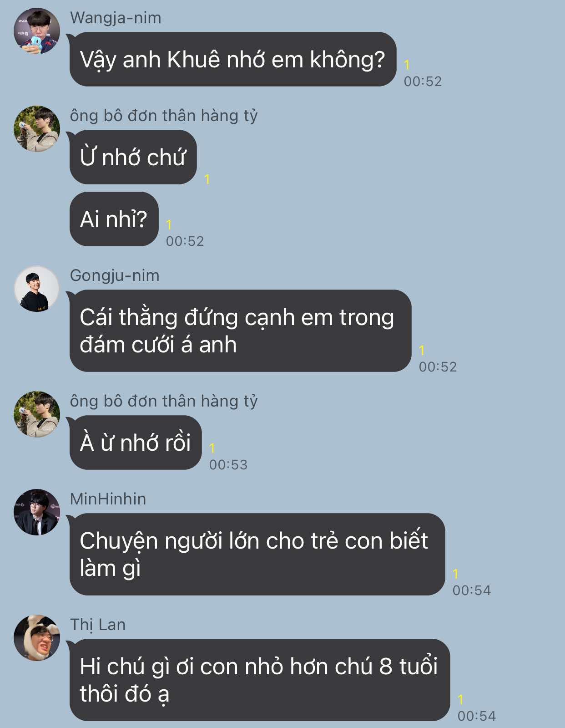Screen dimensions: 565x728
Task: Tap the 'Ừ nhớ chứ' message bubble
Action: click(133, 157)
